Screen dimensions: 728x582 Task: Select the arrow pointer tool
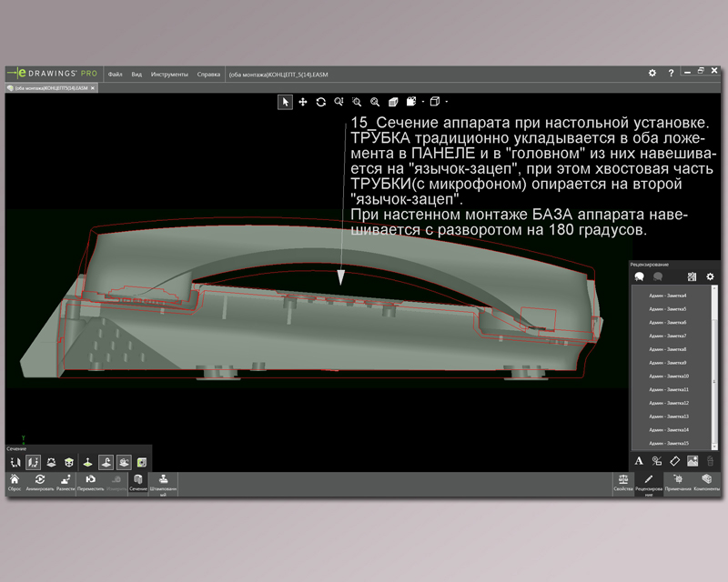286,102
